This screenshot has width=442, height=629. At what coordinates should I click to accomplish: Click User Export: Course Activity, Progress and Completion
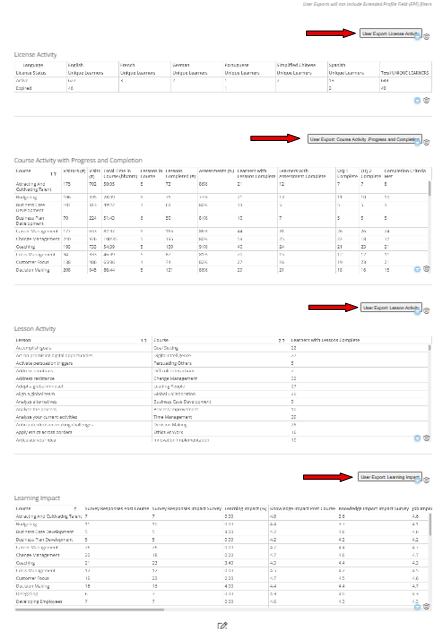[365, 139]
